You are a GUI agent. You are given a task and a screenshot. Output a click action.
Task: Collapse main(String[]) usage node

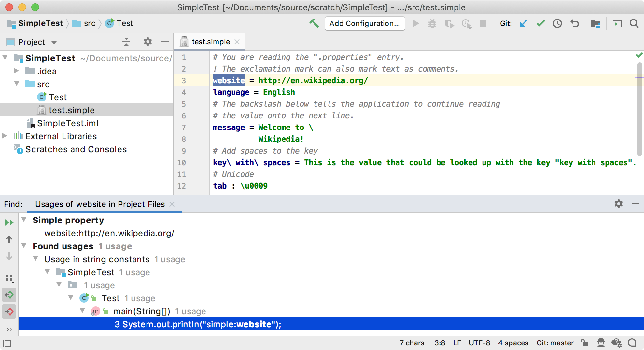82,311
